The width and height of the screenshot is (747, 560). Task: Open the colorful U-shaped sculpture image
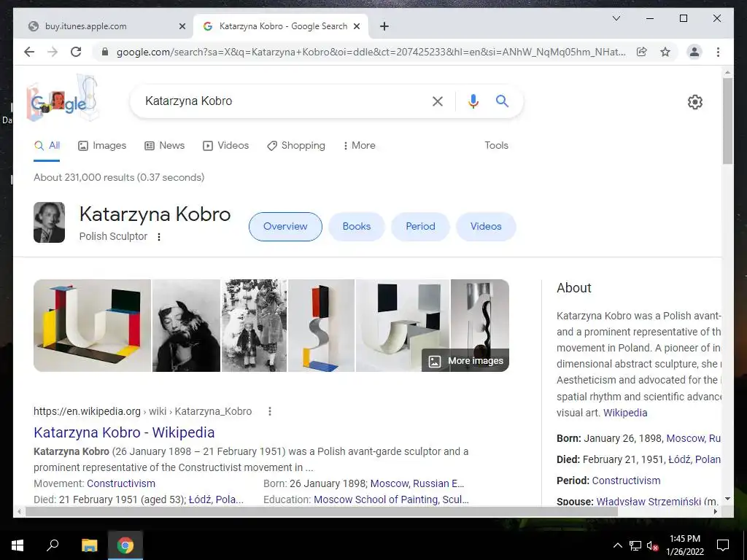pos(92,325)
